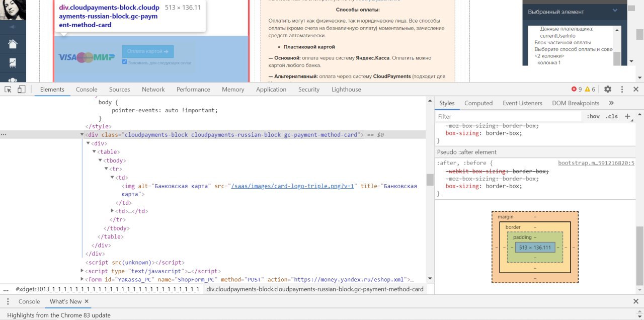Open the Performance tab
The height and width of the screenshot is (320, 644).
193,89
